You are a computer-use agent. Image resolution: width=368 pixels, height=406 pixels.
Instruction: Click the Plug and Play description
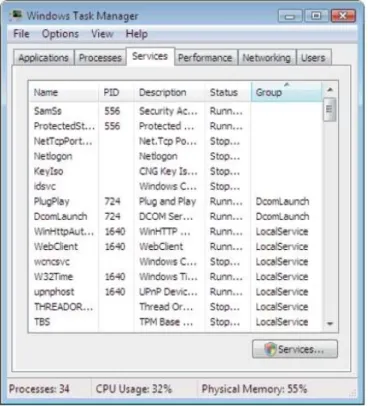[x=167, y=201]
